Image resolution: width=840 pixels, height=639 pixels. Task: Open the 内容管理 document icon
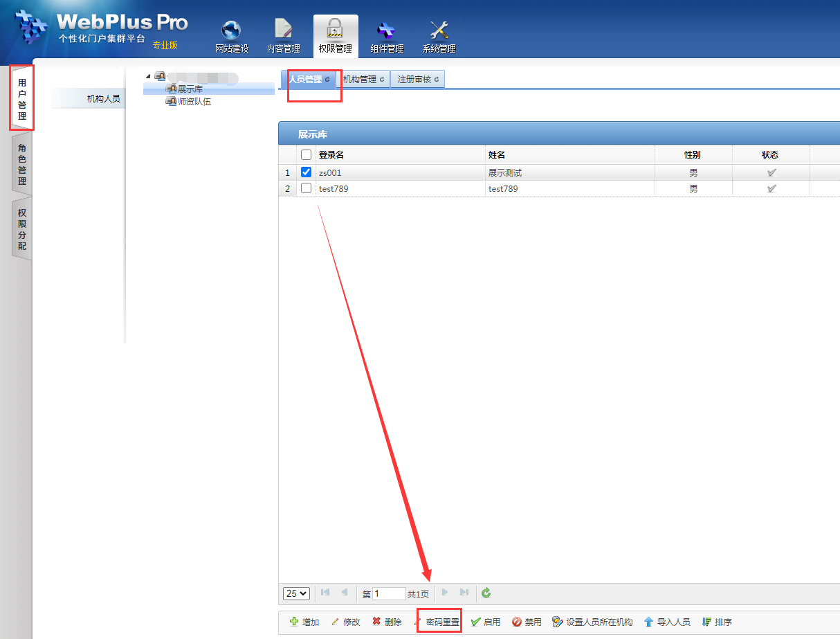284,30
